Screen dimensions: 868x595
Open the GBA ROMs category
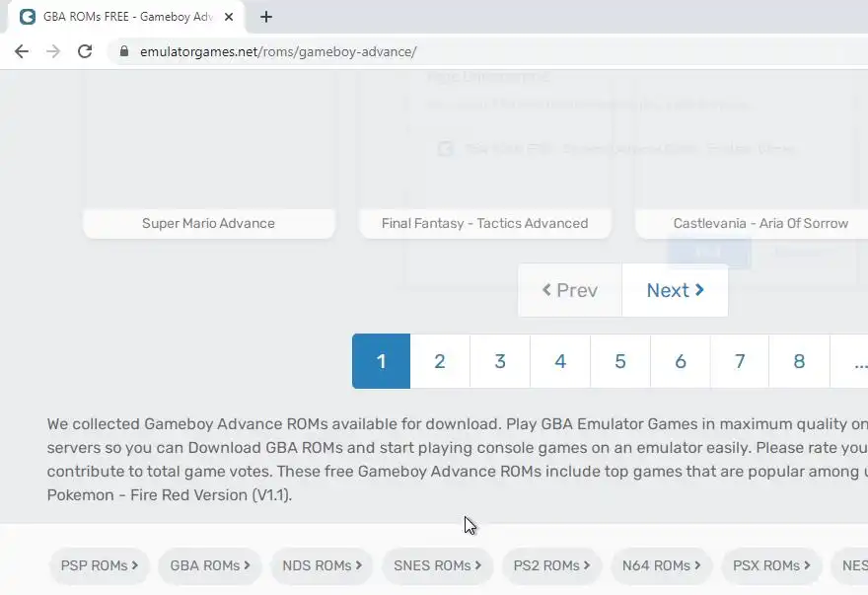click(210, 565)
